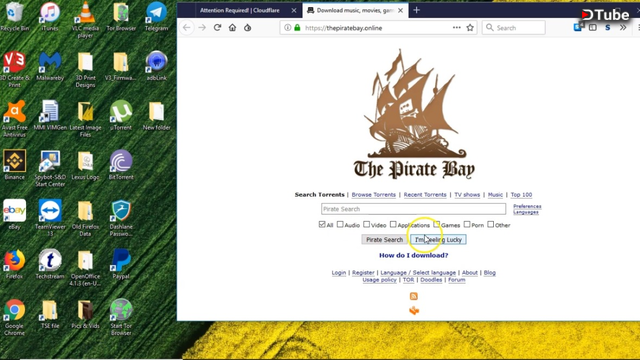Check the Video checkbox

[367, 224]
